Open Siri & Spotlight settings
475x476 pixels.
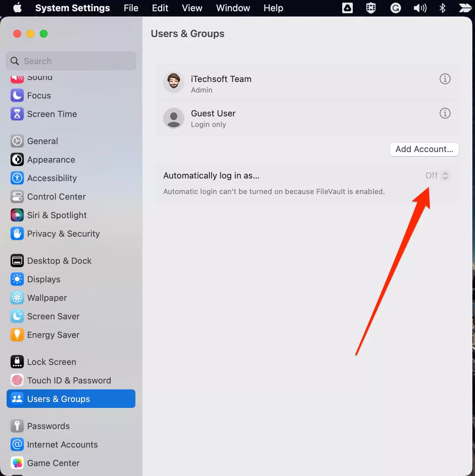pyautogui.click(x=17, y=215)
